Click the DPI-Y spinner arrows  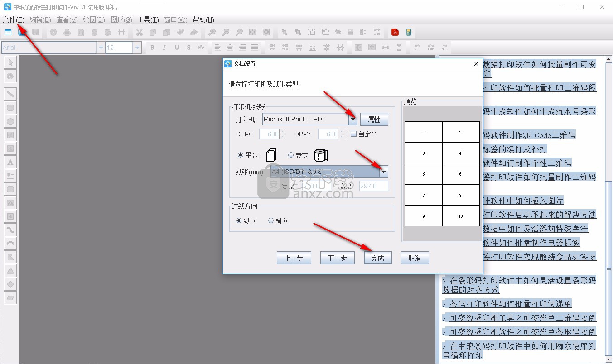pyautogui.click(x=342, y=134)
